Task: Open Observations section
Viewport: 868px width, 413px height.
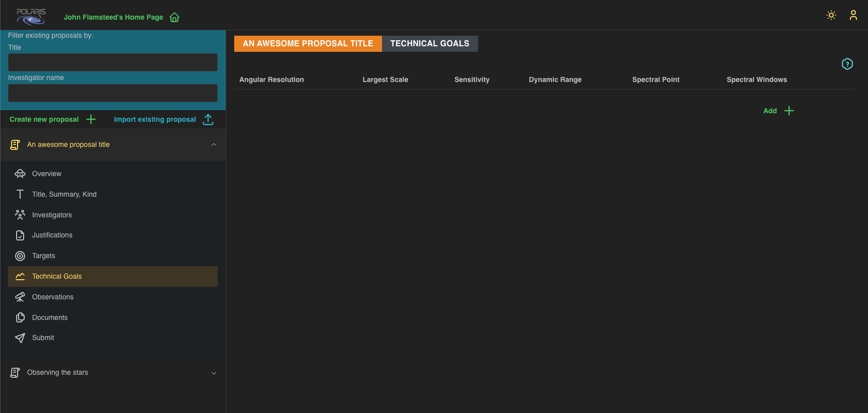Action: pyautogui.click(x=113, y=297)
